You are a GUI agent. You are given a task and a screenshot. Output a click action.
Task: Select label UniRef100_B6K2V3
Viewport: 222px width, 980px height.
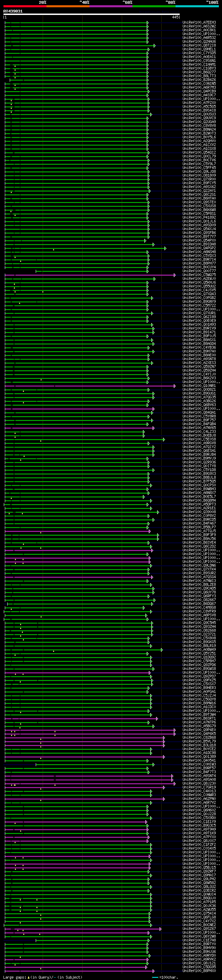tap(199, 378)
